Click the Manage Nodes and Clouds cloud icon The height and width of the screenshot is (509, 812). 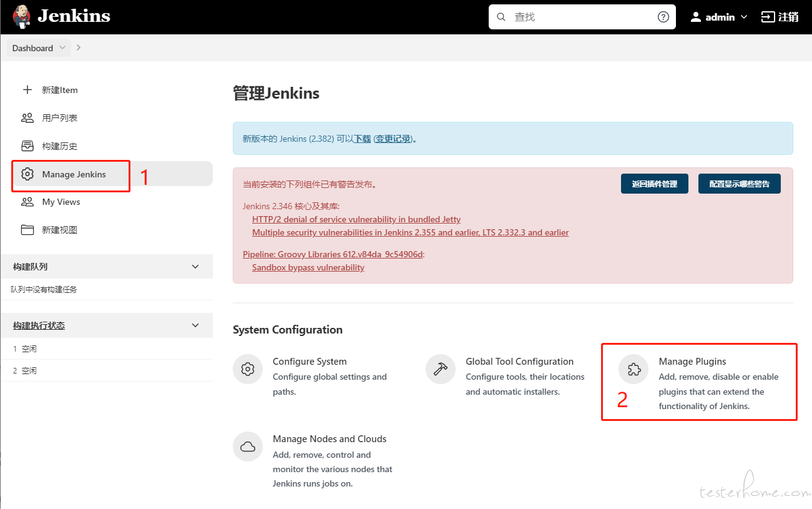point(248,447)
